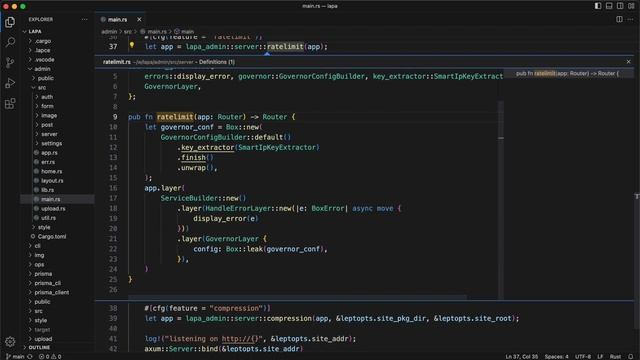The height and width of the screenshot is (360, 640).
Task: Click ratelimit.rs peek view title
Action: coord(117,62)
